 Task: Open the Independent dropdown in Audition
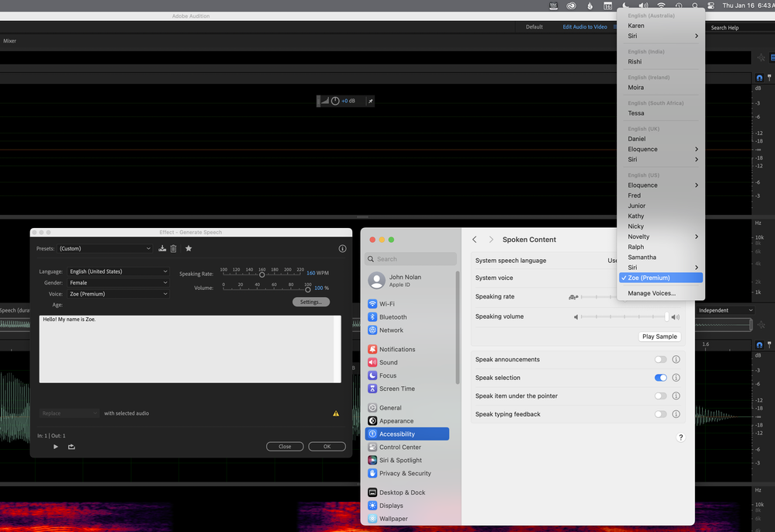click(x=725, y=310)
